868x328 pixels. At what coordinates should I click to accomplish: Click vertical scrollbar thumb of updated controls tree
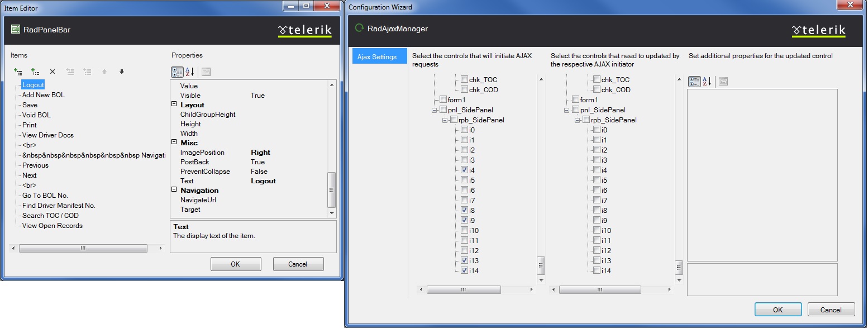(x=679, y=267)
